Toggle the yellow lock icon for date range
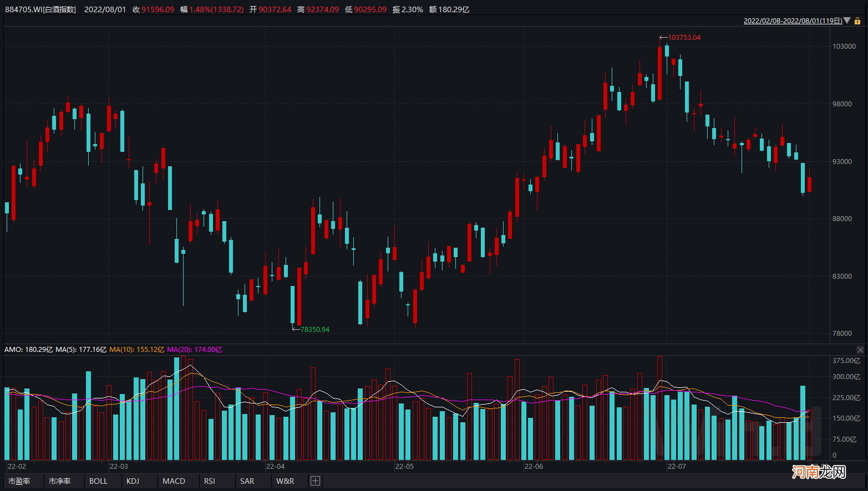The image size is (868, 491). (857, 21)
